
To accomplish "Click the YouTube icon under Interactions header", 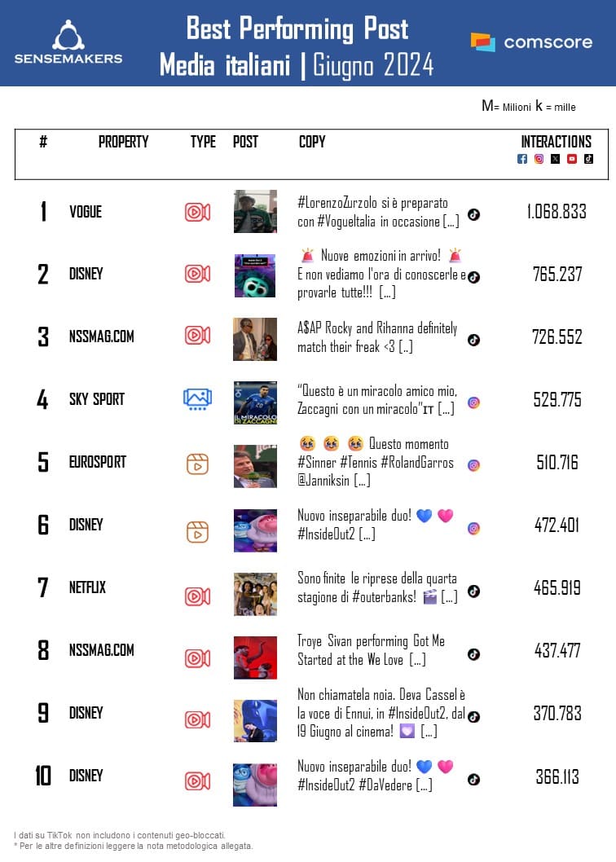I will pyautogui.click(x=572, y=159).
